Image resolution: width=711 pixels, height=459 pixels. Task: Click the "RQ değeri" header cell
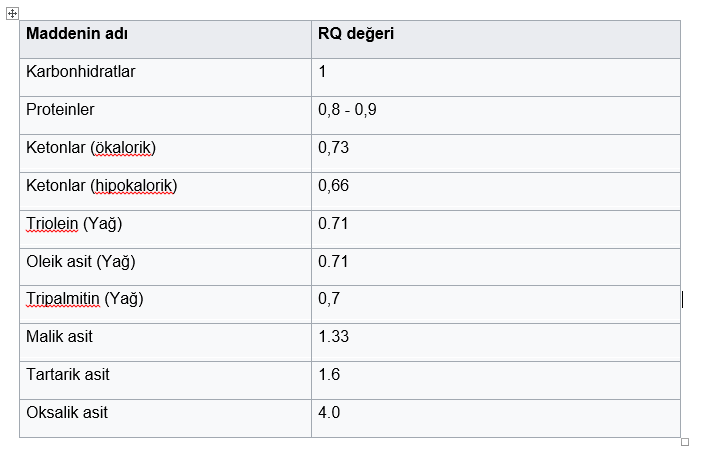point(356,34)
